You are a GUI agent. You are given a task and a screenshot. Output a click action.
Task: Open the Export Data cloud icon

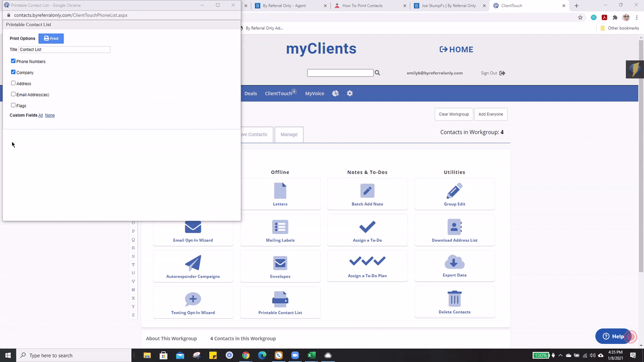[x=454, y=262]
